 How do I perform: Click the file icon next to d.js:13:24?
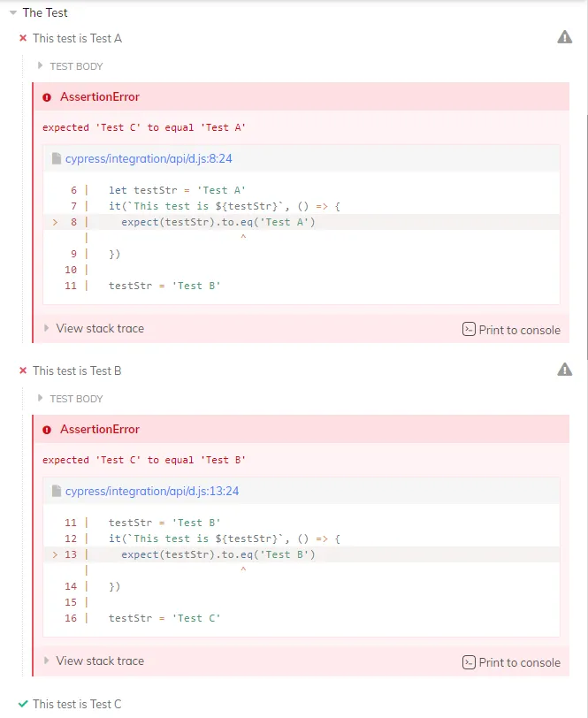pos(57,491)
